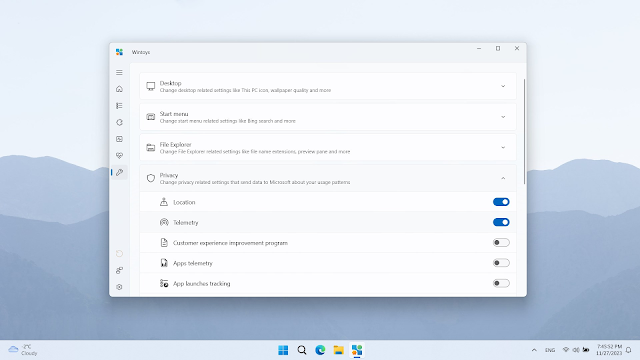
Task: Click the Telemetry fingerprint icon
Action: [x=164, y=222]
